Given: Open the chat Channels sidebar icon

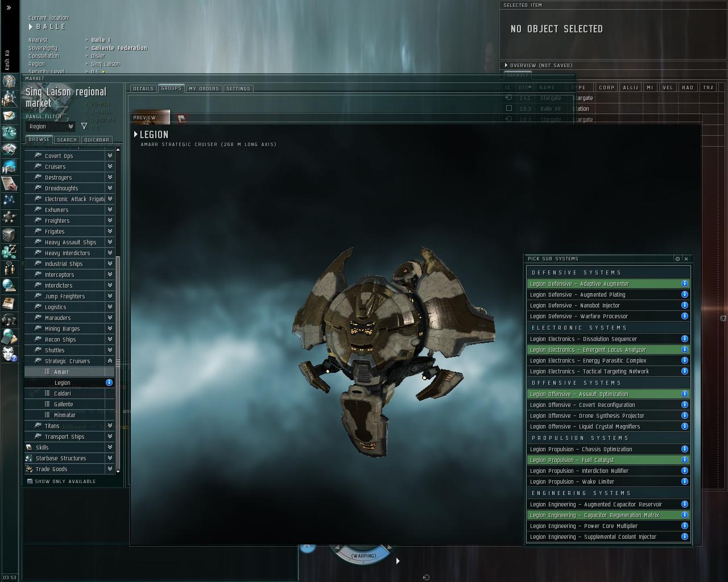Looking at the screenshot, I should click(x=9, y=268).
